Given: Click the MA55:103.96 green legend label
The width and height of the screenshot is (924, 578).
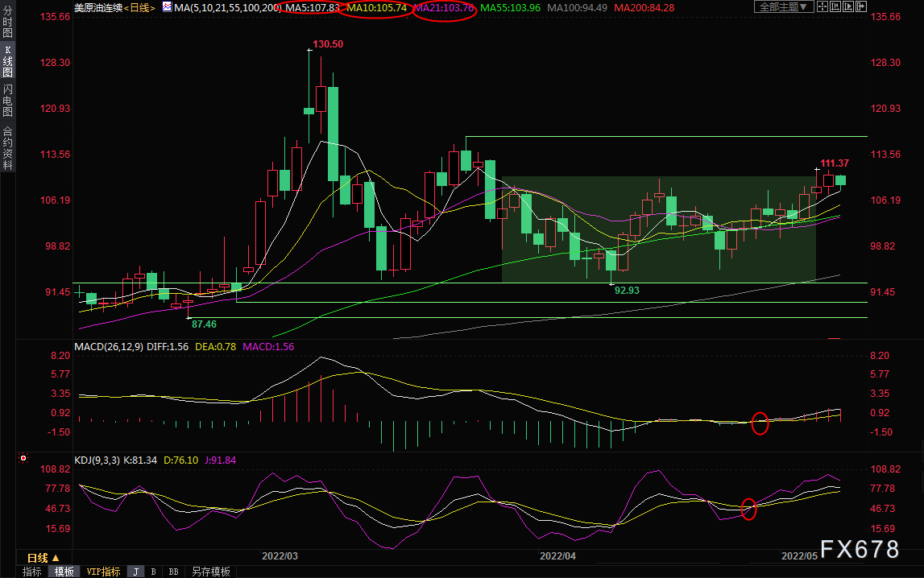Looking at the screenshot, I should [510, 8].
